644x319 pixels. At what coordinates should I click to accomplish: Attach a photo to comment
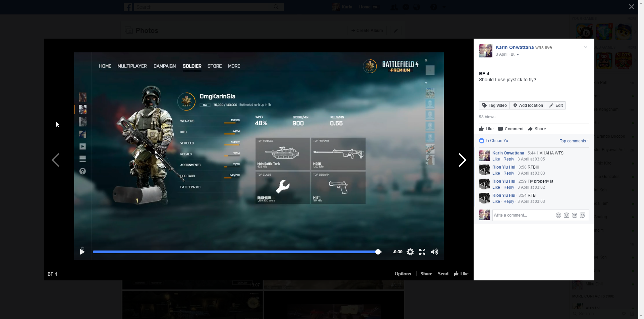pos(567,215)
